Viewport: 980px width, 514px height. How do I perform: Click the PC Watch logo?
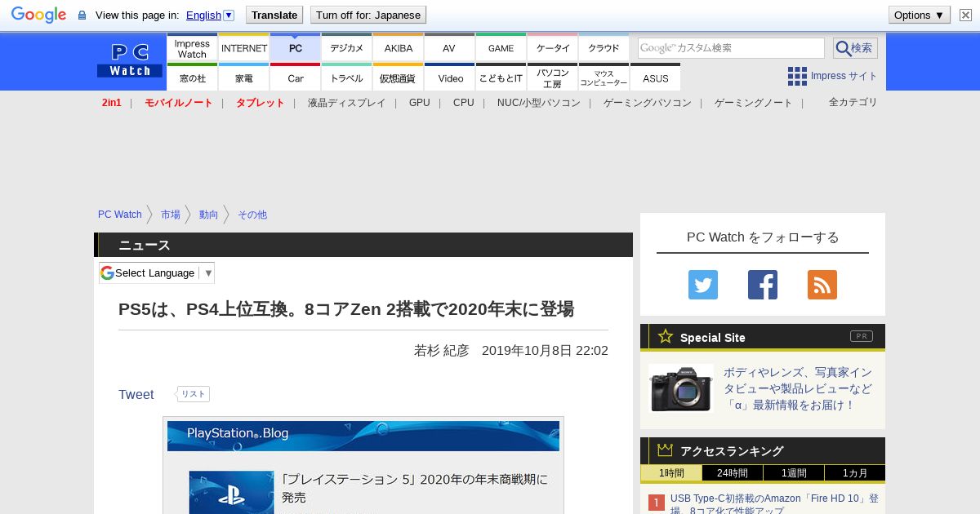[x=130, y=61]
